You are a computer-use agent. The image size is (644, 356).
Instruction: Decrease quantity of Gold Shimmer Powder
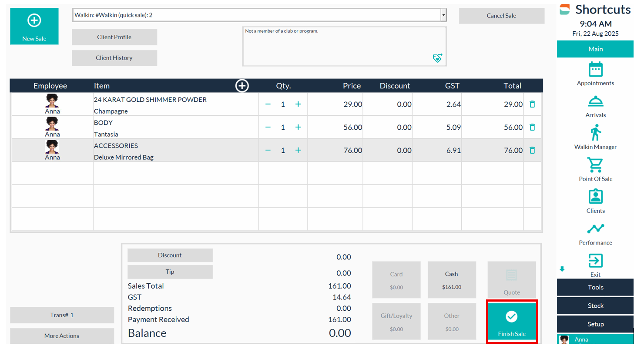pyautogui.click(x=268, y=104)
